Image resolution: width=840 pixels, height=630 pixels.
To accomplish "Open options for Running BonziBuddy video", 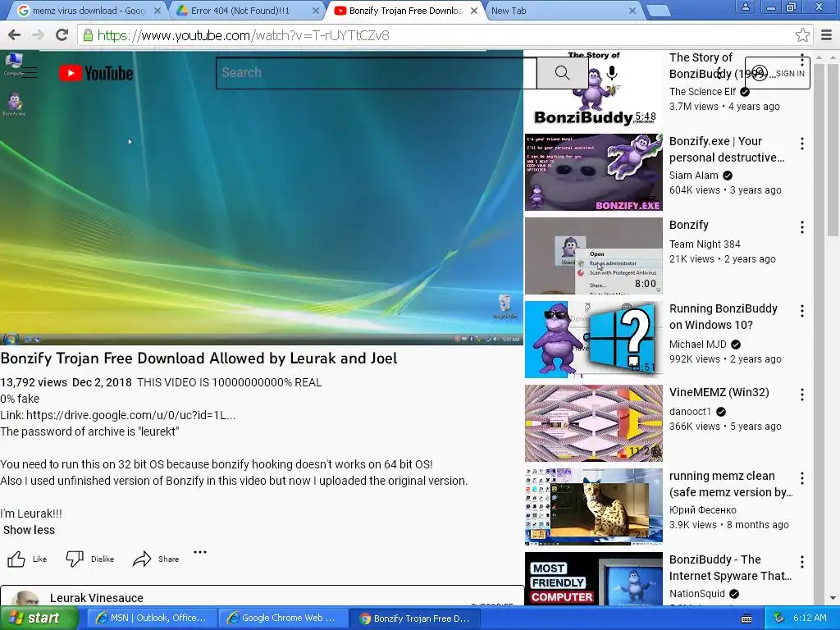I will click(x=802, y=311).
